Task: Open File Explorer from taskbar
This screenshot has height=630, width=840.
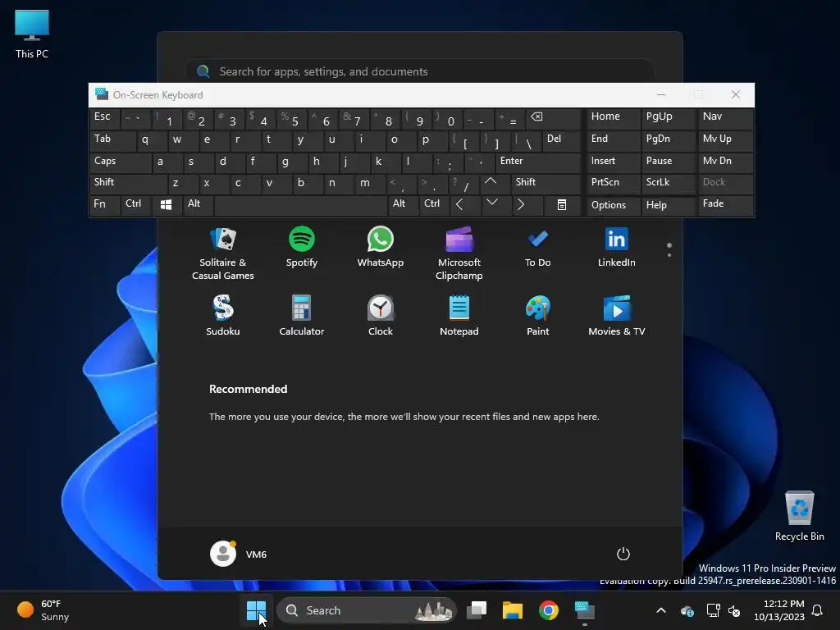Action: [x=512, y=610]
